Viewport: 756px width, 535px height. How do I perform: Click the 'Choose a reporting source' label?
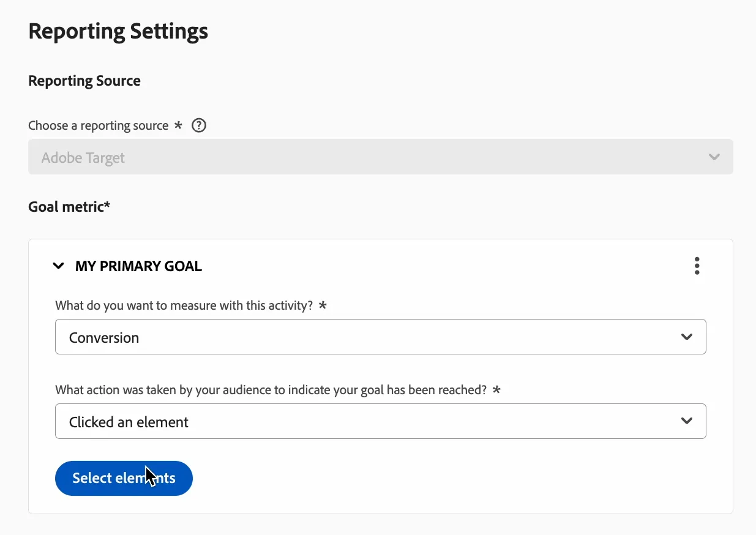point(99,125)
